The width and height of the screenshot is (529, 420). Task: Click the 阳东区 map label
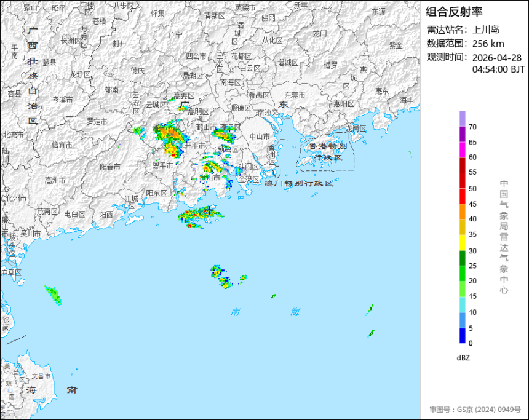(156, 193)
